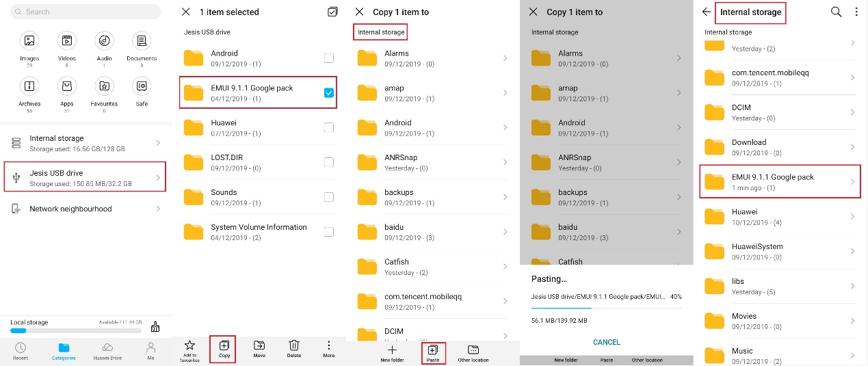Click the storage cleanup broom icon
Screen dimensions: 868x366
point(155,326)
